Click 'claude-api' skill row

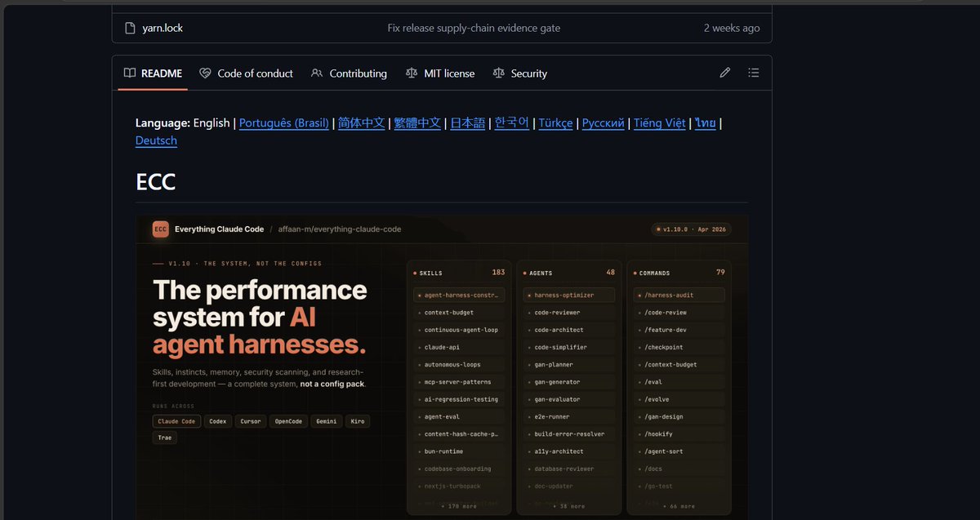459,347
